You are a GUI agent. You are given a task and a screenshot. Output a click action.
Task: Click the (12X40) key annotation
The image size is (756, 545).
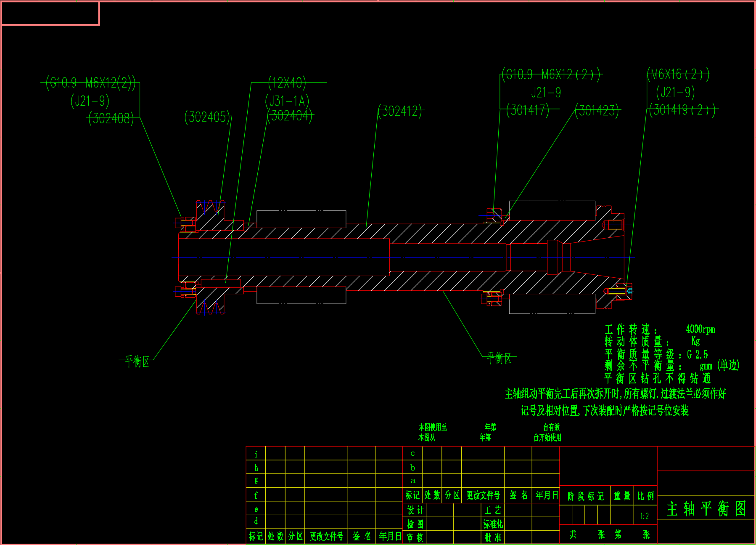(x=287, y=82)
